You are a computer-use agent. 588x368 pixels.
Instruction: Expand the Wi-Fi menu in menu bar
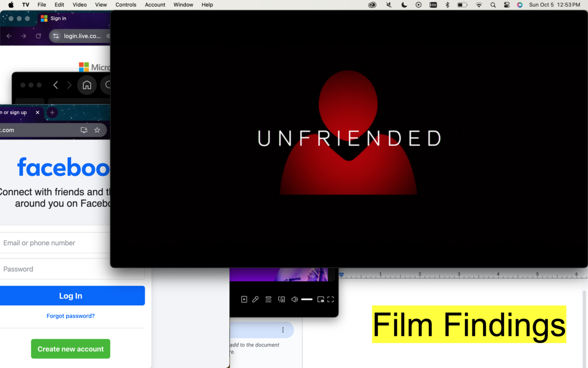tap(479, 5)
